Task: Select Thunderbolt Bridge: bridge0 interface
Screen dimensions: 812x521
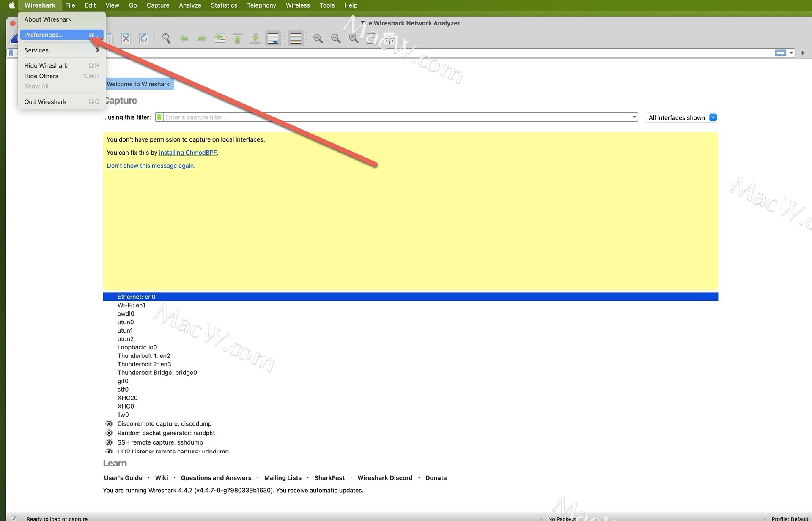Action: 410,373
